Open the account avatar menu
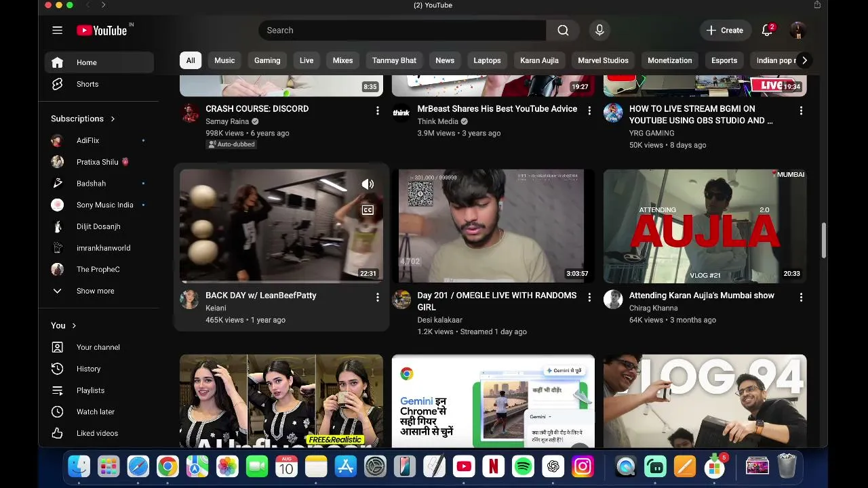 pyautogui.click(x=798, y=30)
